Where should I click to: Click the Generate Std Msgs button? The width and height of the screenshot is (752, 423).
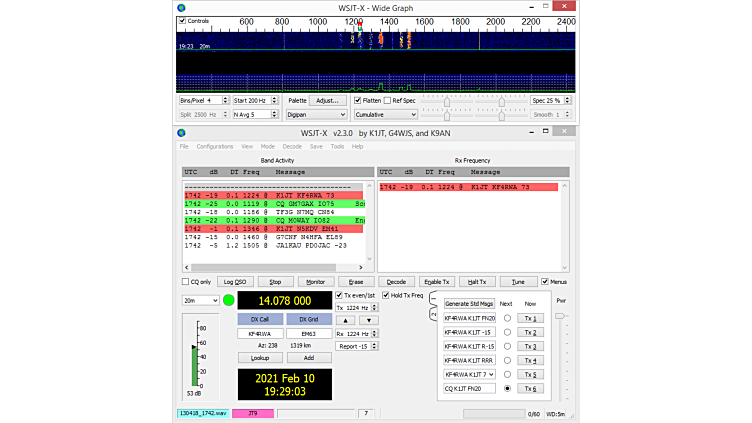(469, 303)
